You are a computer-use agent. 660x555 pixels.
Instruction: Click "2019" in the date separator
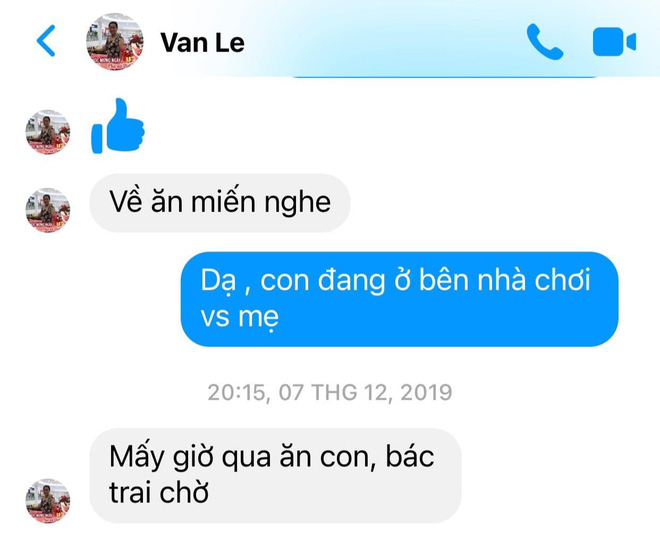pyautogui.click(x=426, y=392)
